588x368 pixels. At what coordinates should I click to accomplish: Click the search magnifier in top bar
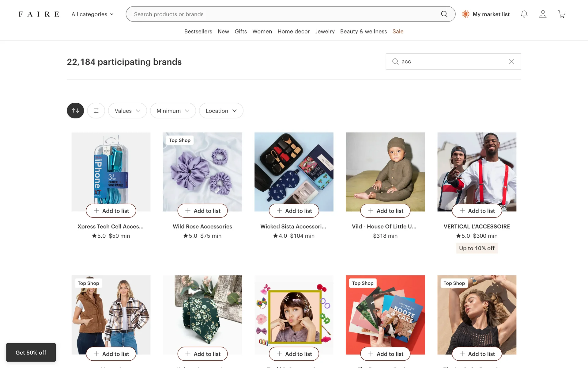click(x=444, y=14)
